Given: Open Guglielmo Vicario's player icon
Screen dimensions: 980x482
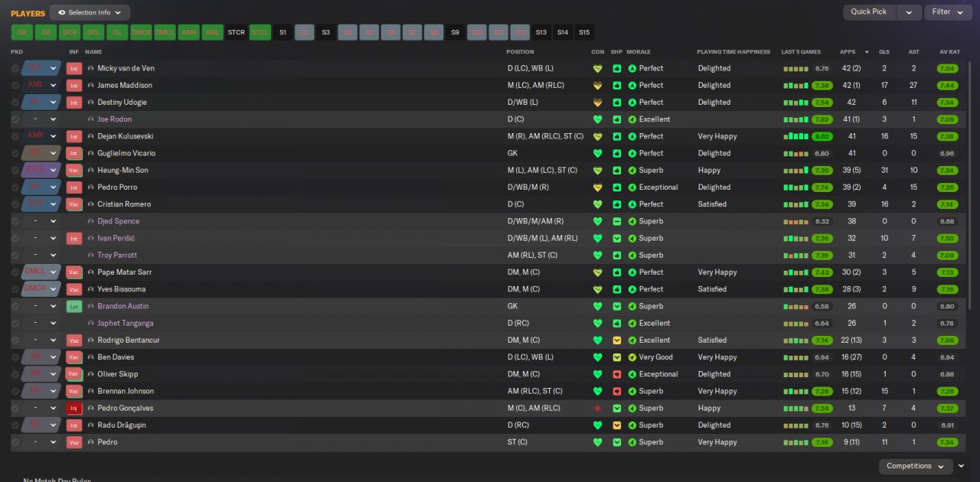Looking at the screenshot, I should click(x=91, y=154).
